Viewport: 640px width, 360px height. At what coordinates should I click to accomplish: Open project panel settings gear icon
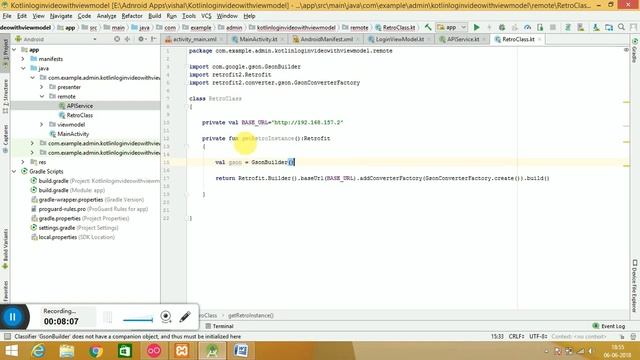click(x=141, y=39)
